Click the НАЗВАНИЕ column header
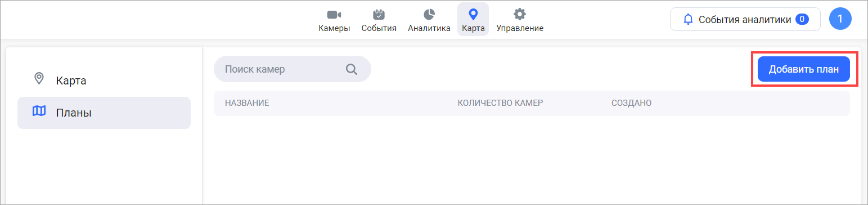Image resolution: width=868 pixels, height=205 pixels. click(x=248, y=104)
